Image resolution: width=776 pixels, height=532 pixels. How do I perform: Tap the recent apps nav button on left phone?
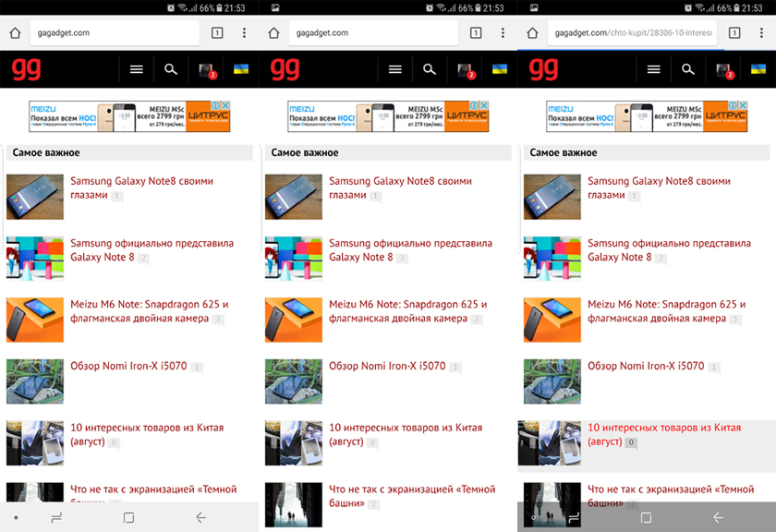coord(56,517)
